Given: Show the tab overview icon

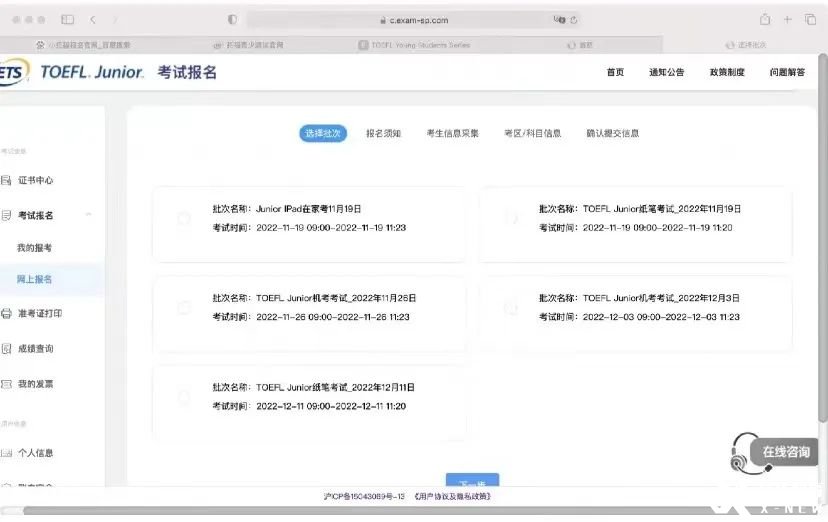Looking at the screenshot, I should point(810,20).
